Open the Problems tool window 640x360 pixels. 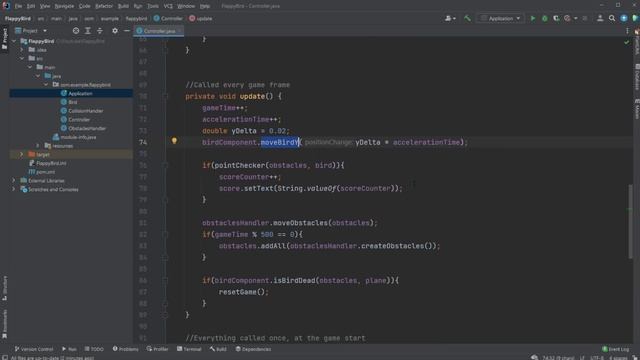[125, 349]
